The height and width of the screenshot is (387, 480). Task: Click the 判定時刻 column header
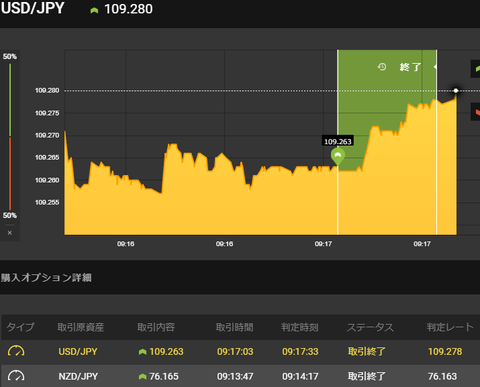(x=299, y=327)
